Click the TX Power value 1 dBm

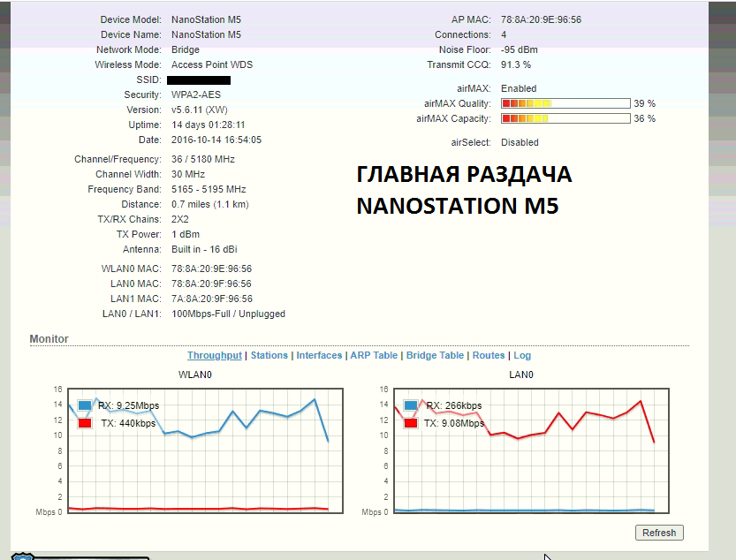pyautogui.click(x=186, y=234)
